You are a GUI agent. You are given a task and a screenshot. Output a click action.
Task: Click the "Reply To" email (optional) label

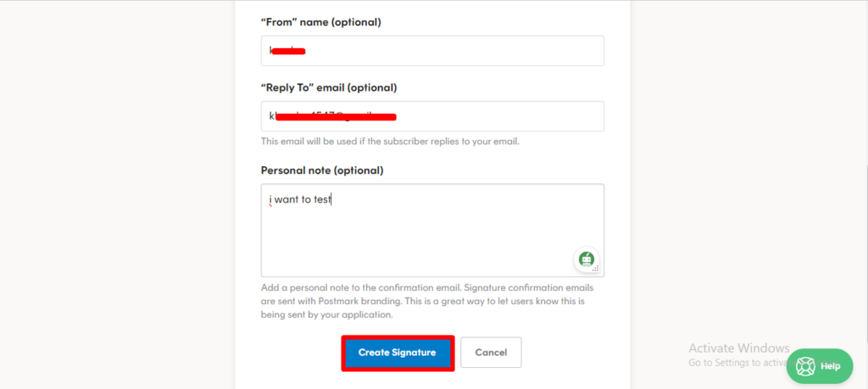[328, 87]
